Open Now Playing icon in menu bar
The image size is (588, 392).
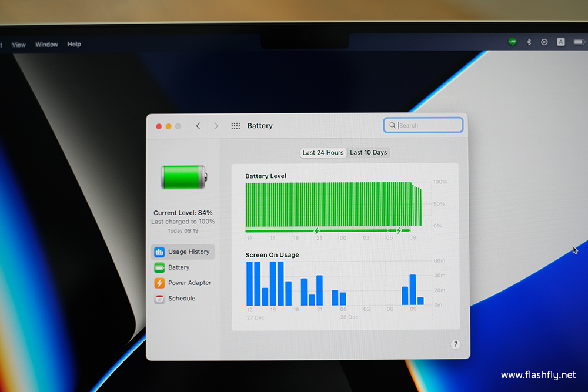(x=544, y=42)
